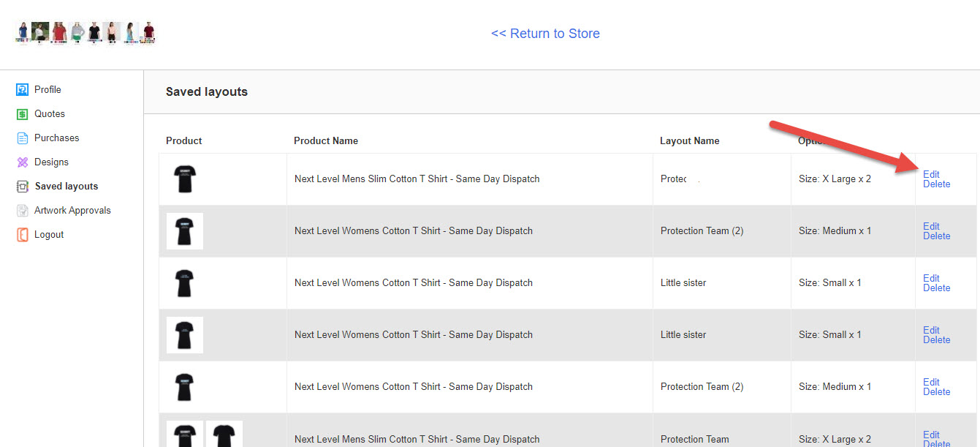
Task: Edit the first Mens Slim T Shirt layout
Action: pos(931,174)
